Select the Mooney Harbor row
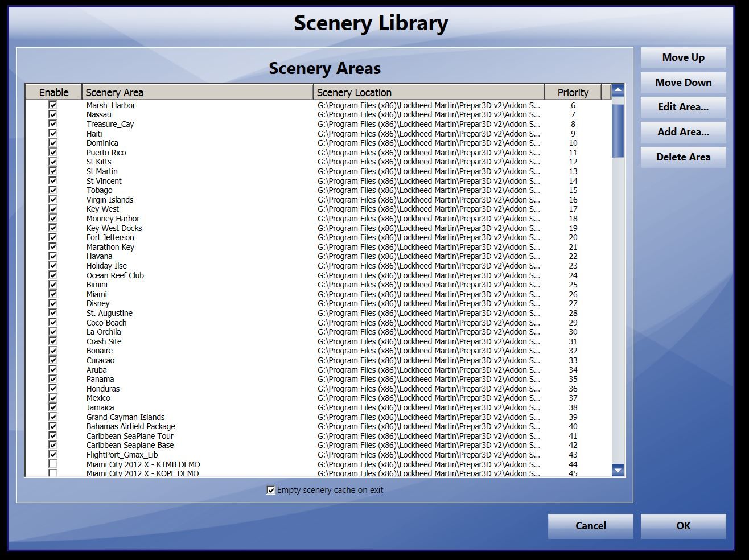Screen dimensions: 749x560 coord(318,219)
